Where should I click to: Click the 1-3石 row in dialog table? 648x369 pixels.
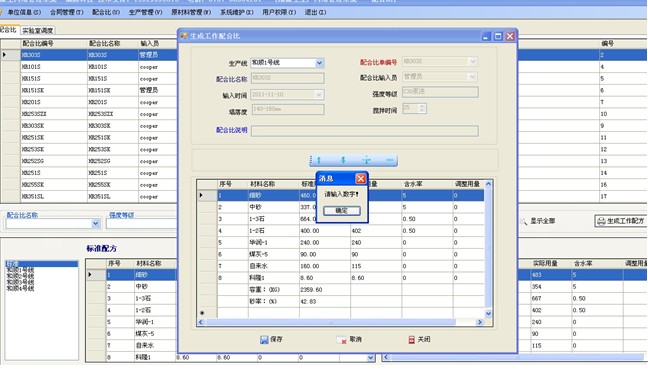(x=341, y=219)
